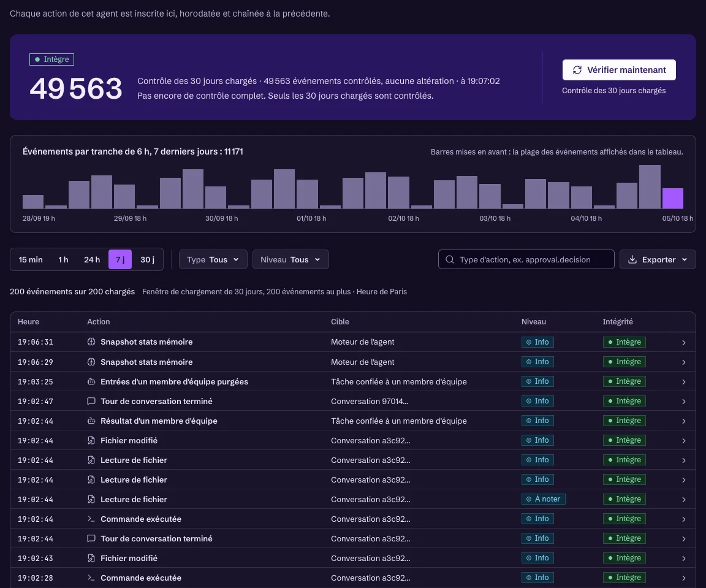Screen dimensions: 706x588
Task: Click the file icon of Fichier modifié at 19:02:44
Action: click(91, 440)
